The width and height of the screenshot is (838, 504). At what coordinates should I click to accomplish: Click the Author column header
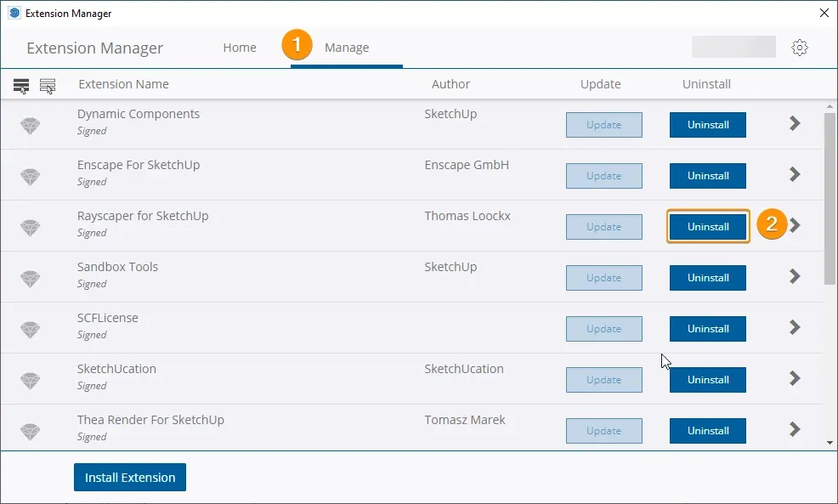coord(450,84)
